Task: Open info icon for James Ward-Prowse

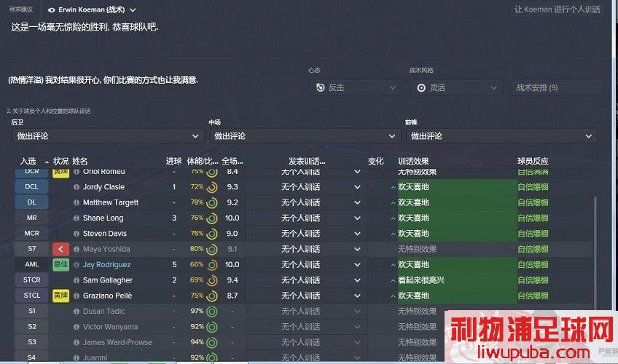Action: tap(77, 342)
